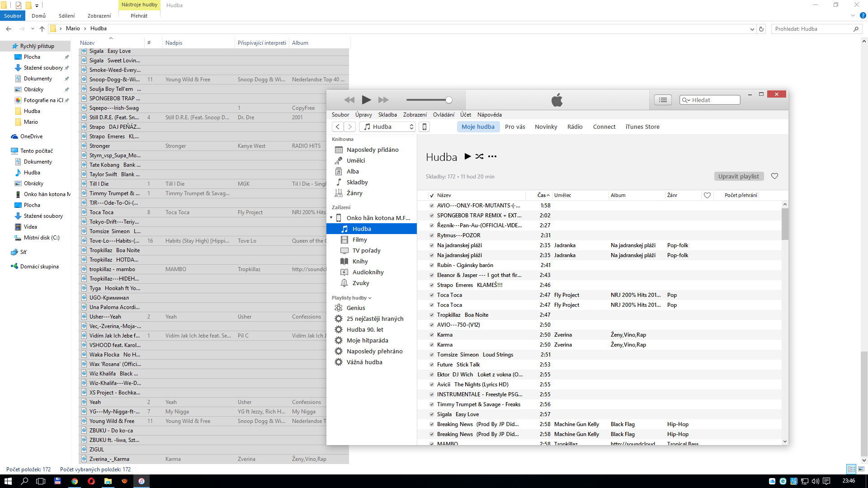Uncheck the Rubín - Cigánsky barón checkbox
This screenshot has height=488, width=868.
432,265
